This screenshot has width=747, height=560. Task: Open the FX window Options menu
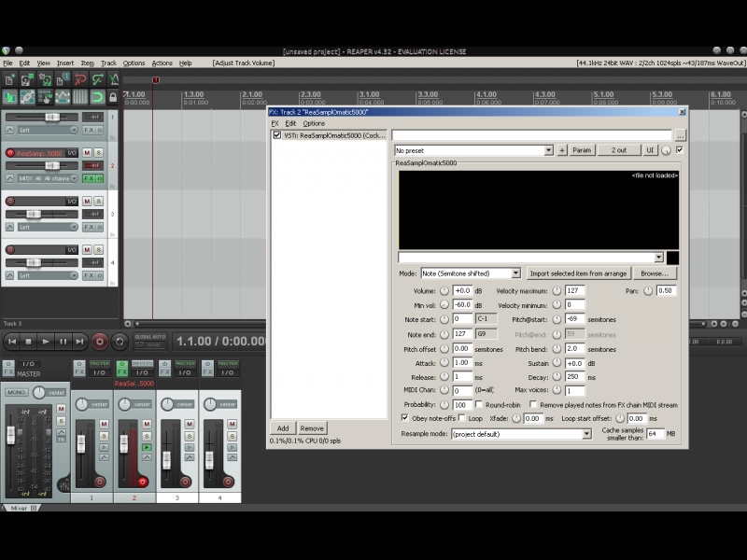pos(314,123)
